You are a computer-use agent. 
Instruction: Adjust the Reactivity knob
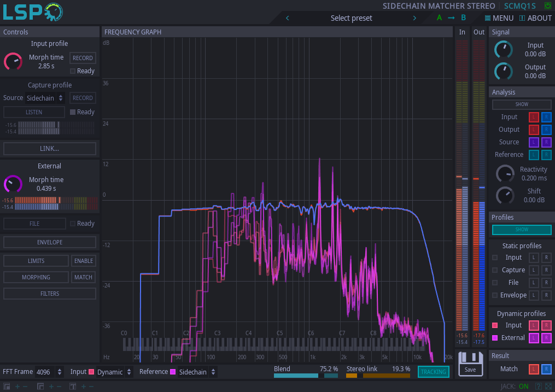click(x=505, y=174)
